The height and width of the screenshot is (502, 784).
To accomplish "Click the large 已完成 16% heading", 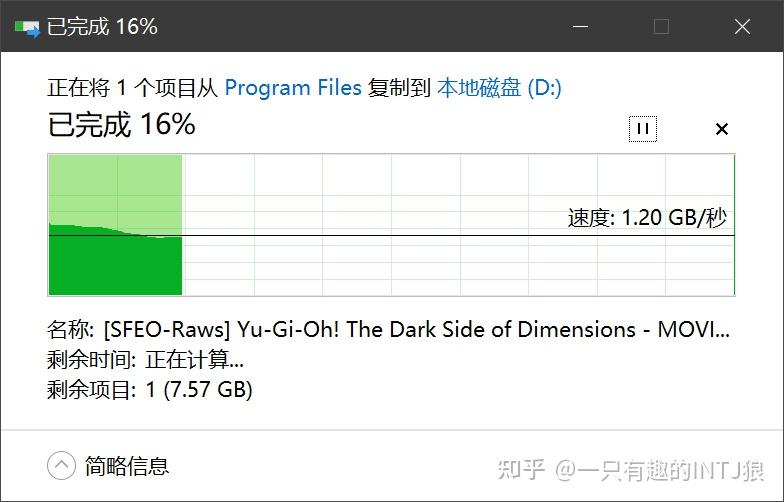I will (x=121, y=125).
